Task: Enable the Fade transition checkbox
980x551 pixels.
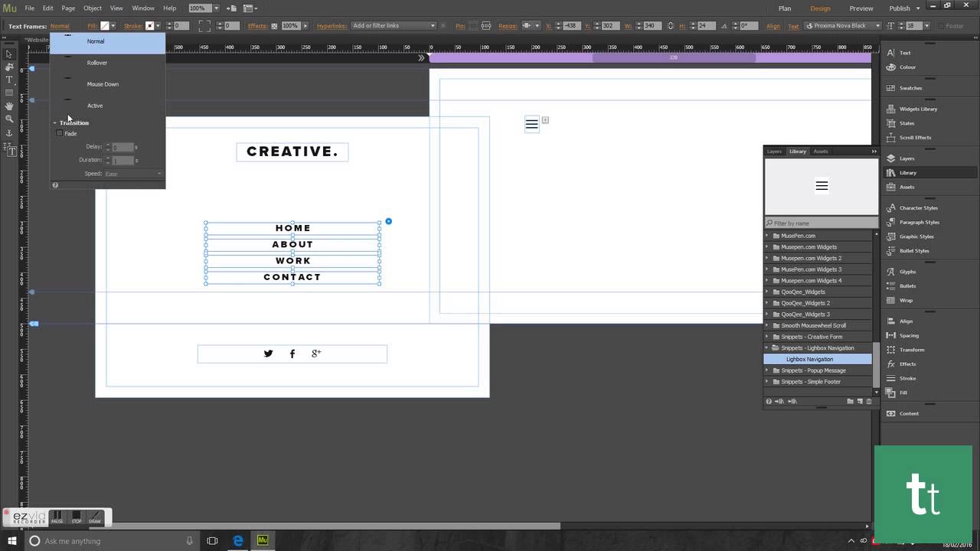Action: (60, 134)
